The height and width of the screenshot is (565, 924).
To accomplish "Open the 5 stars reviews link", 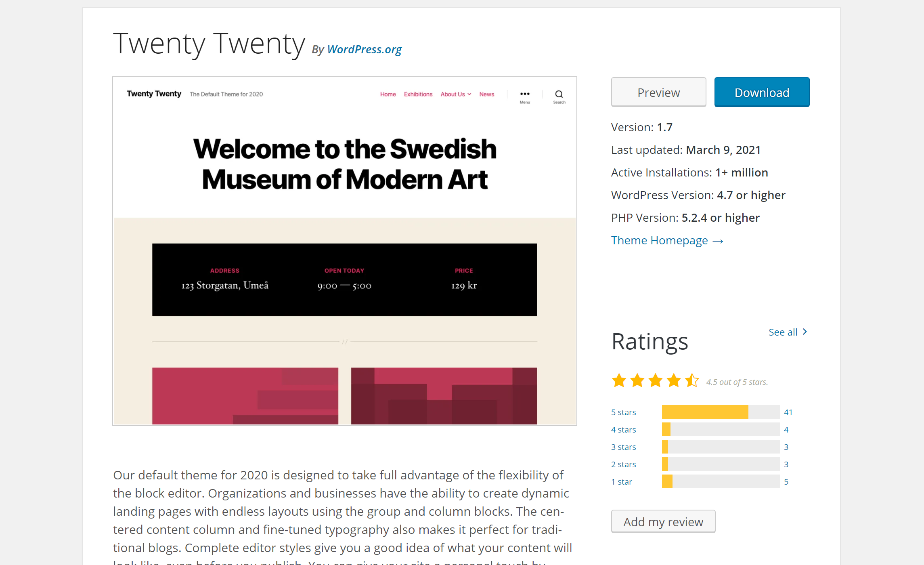I will (623, 412).
